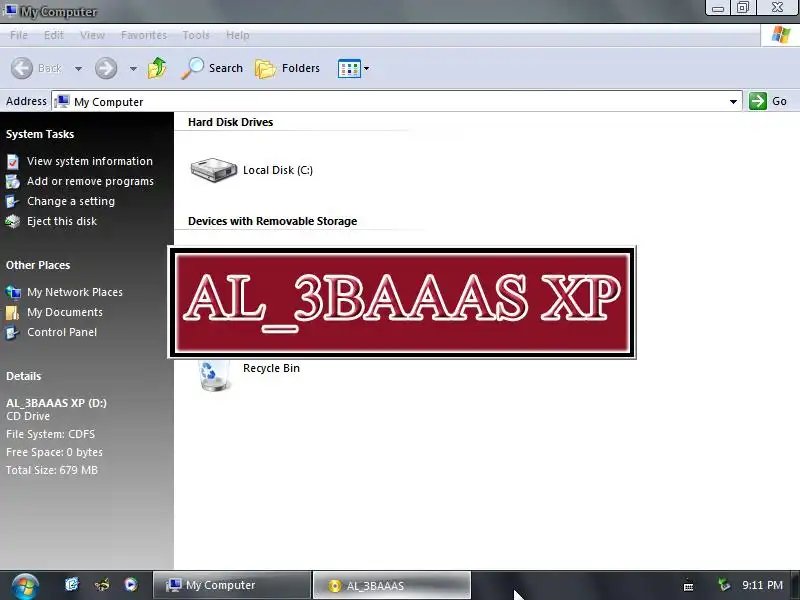This screenshot has height=600, width=800.
Task: Select the Recycle Bin icon
Action: (214, 376)
